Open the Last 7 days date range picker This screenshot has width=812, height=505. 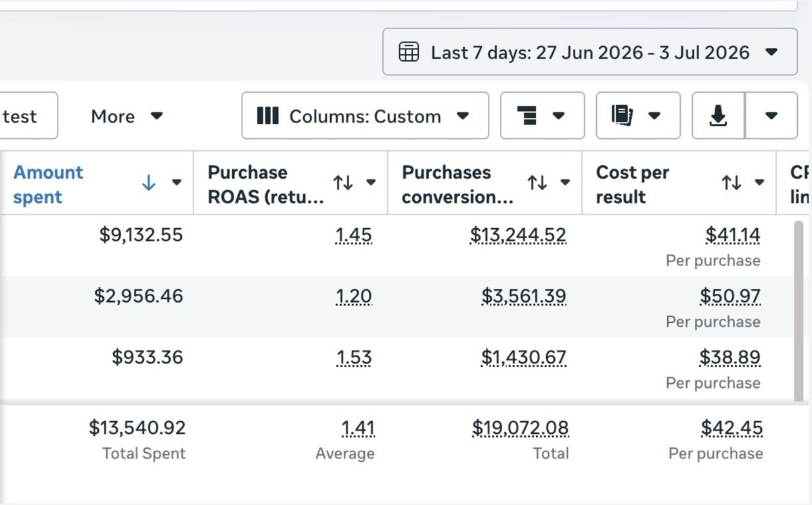589,51
